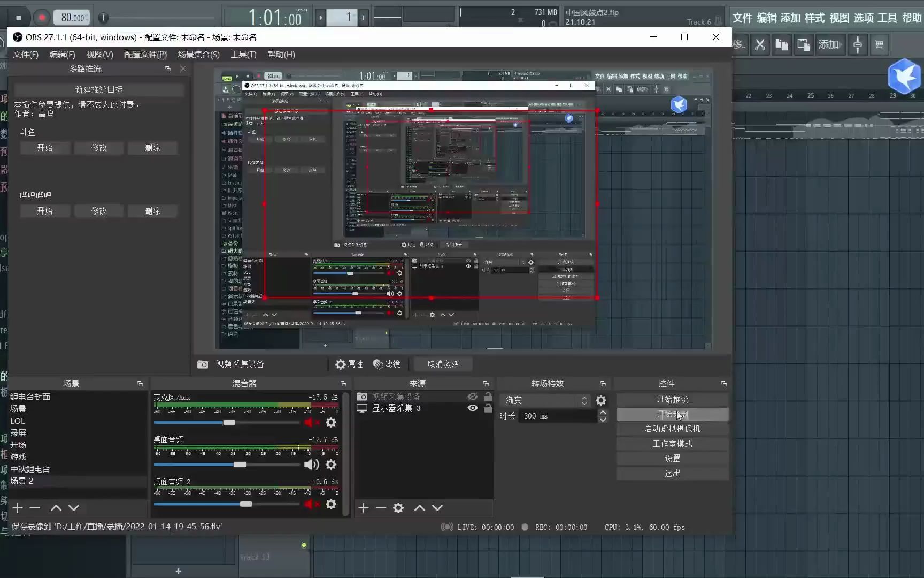The image size is (924, 578).
Task: Move scene up in scenes list
Action: (x=56, y=508)
